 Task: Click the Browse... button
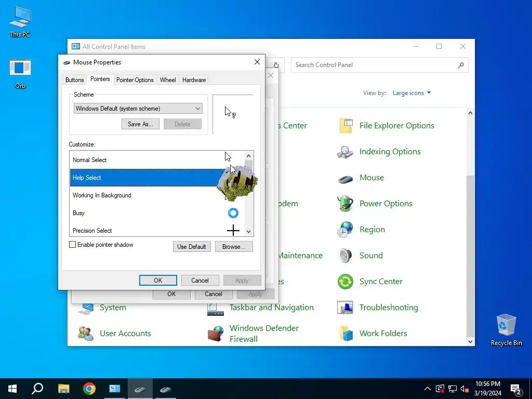tap(234, 247)
